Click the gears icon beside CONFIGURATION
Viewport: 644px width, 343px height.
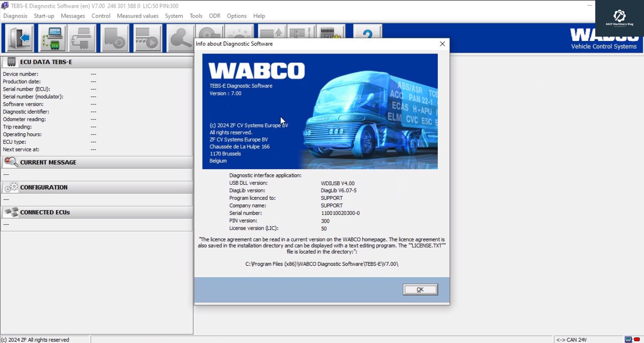coord(11,187)
